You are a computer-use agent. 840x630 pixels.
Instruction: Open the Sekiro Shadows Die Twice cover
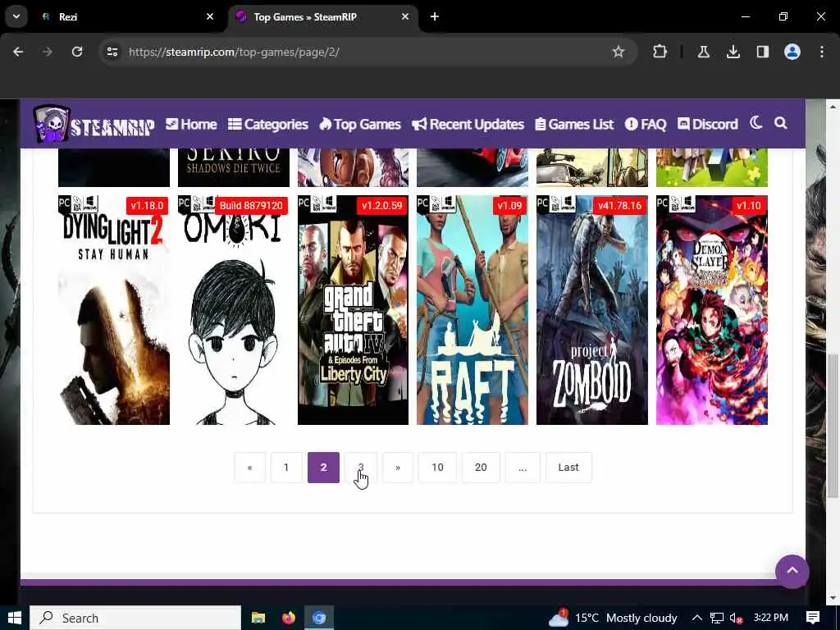click(234, 167)
